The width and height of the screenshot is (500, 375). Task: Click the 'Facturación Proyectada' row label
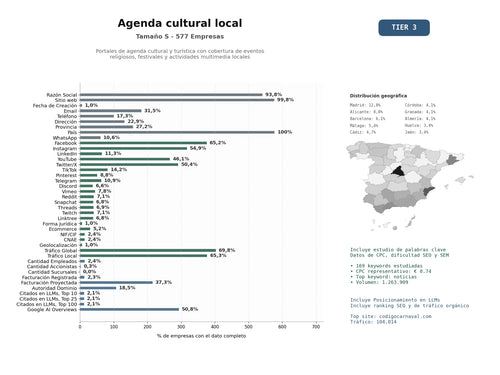pos(49,283)
